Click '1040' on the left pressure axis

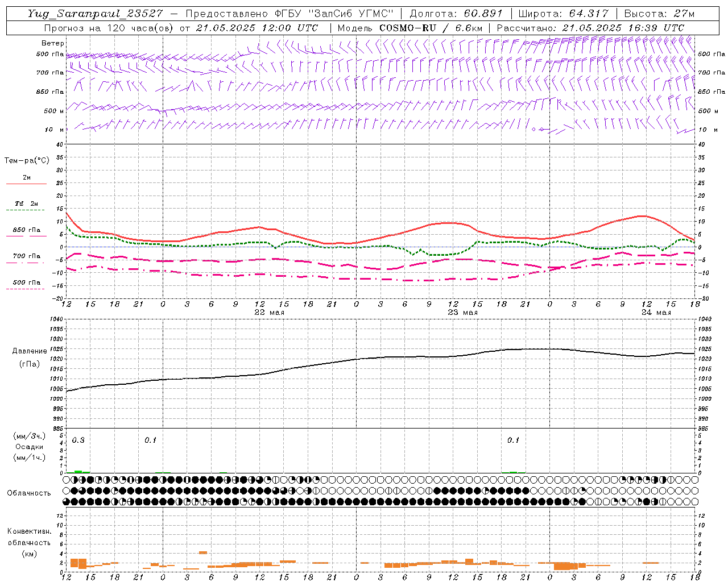[x=56, y=319]
